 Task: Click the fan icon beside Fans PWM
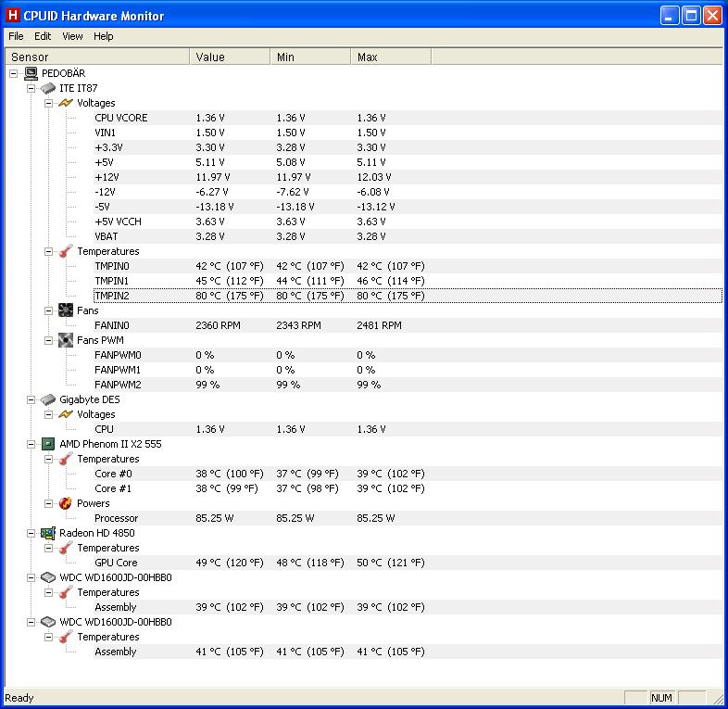click(66, 340)
